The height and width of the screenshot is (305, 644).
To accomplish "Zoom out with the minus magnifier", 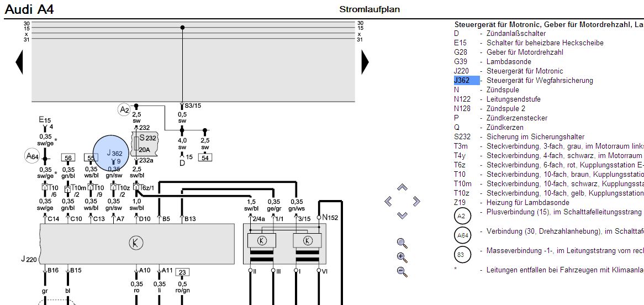I will pos(403,272).
